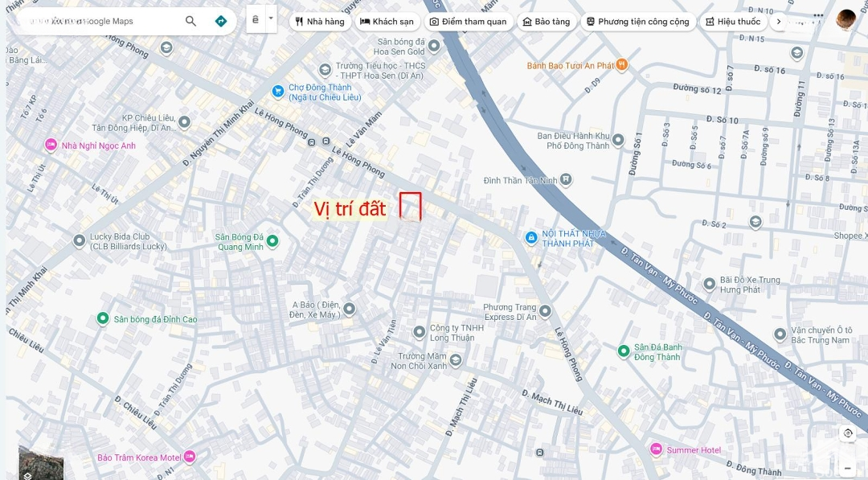This screenshot has height=480, width=868.
Task: Select the Hiệu thuốc chip
Action: 733,22
